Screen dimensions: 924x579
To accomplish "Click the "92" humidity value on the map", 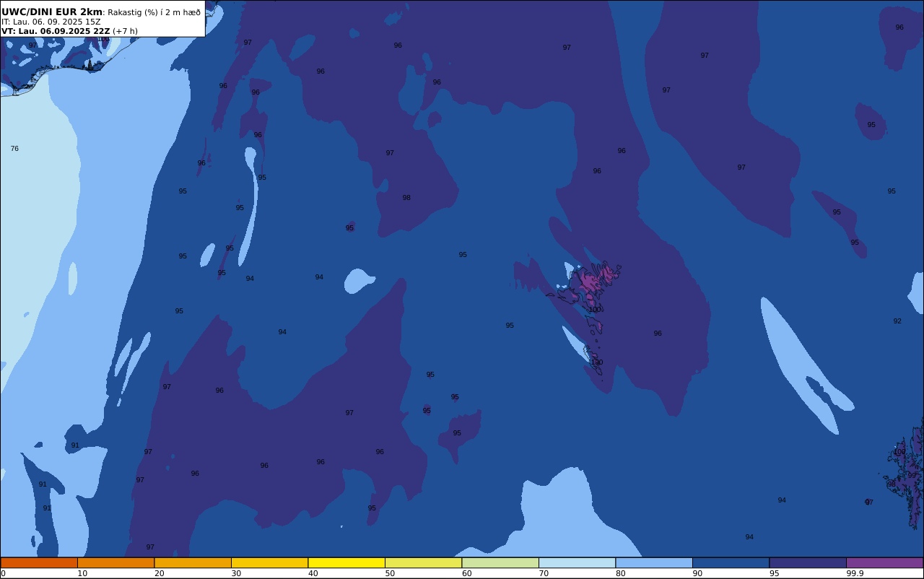I will click(897, 321).
